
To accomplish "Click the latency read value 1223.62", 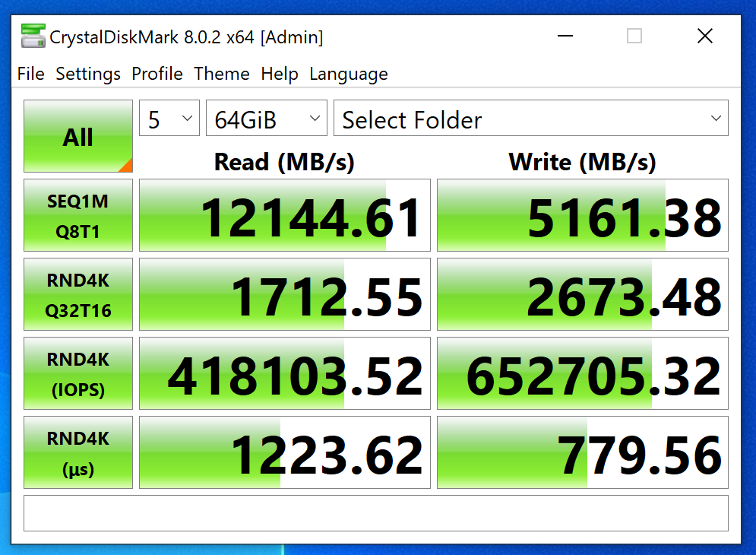I will click(285, 452).
